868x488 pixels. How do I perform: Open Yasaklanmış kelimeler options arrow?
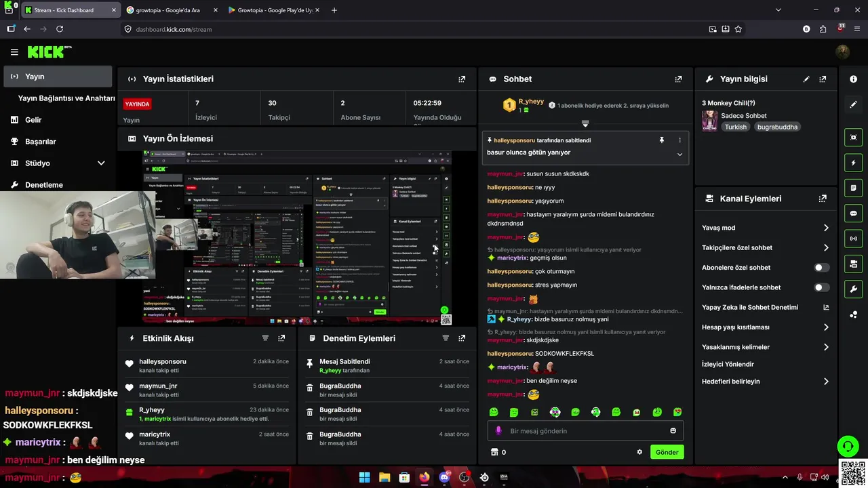[x=826, y=347]
